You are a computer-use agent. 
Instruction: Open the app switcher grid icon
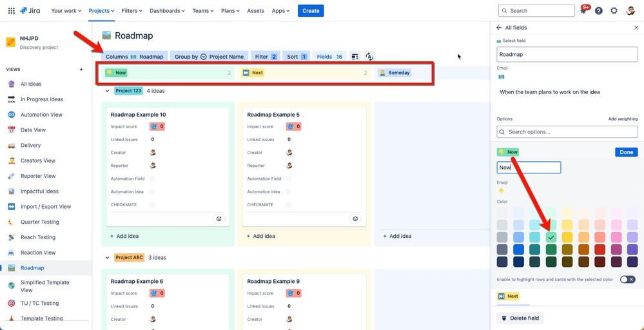coord(12,11)
